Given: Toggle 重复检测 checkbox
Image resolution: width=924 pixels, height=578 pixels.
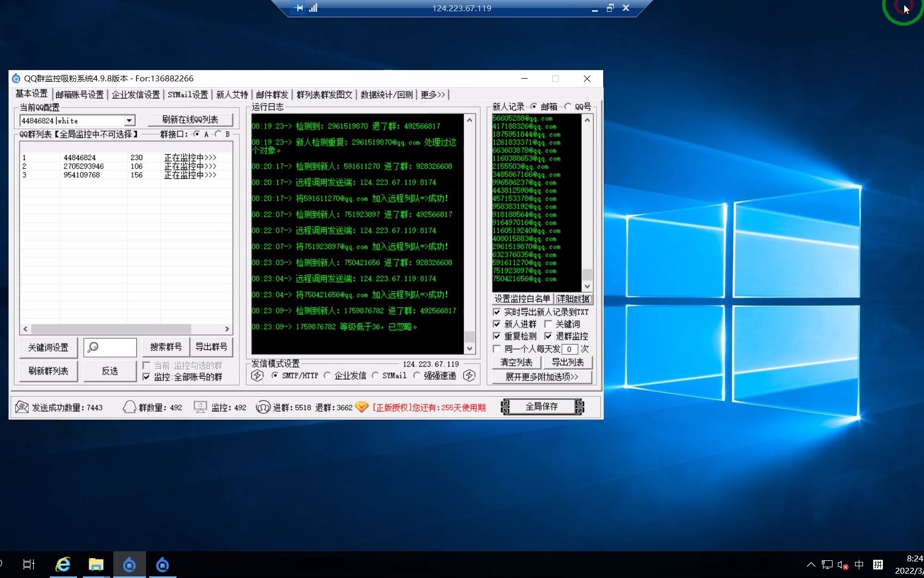Looking at the screenshot, I should [497, 337].
